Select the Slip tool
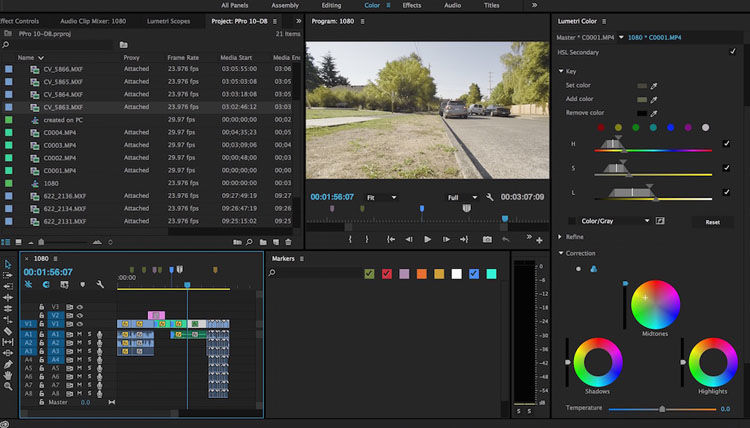750x428 pixels. 8,342
